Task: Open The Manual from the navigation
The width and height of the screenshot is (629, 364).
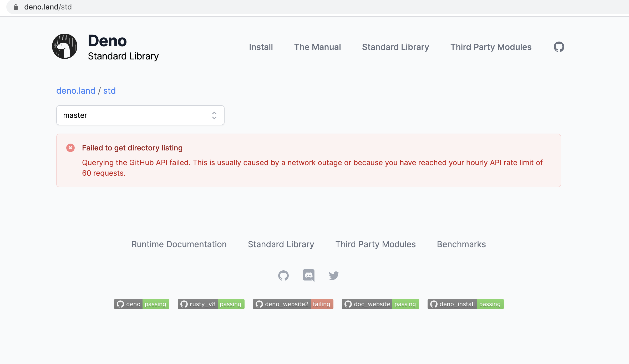Action: pos(317,47)
